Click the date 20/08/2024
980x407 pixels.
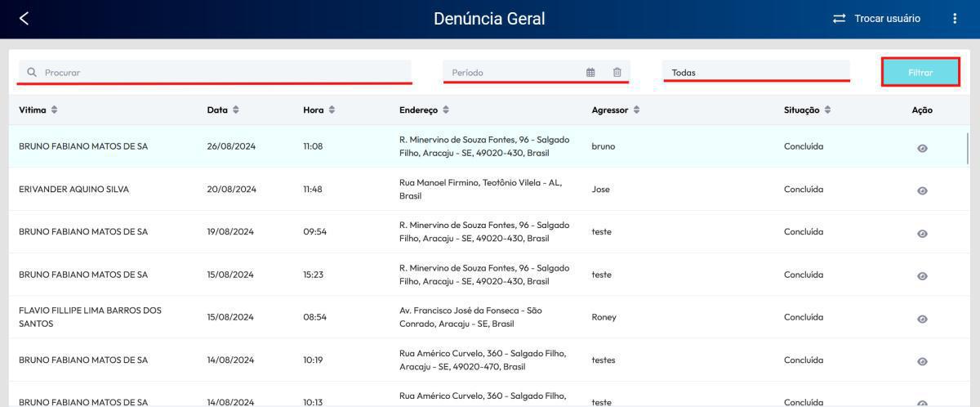click(x=232, y=189)
